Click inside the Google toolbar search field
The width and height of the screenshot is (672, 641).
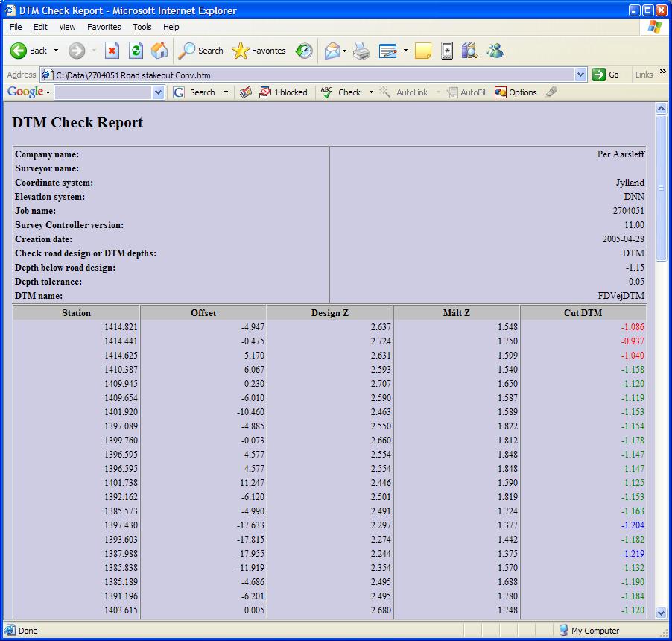(103, 92)
